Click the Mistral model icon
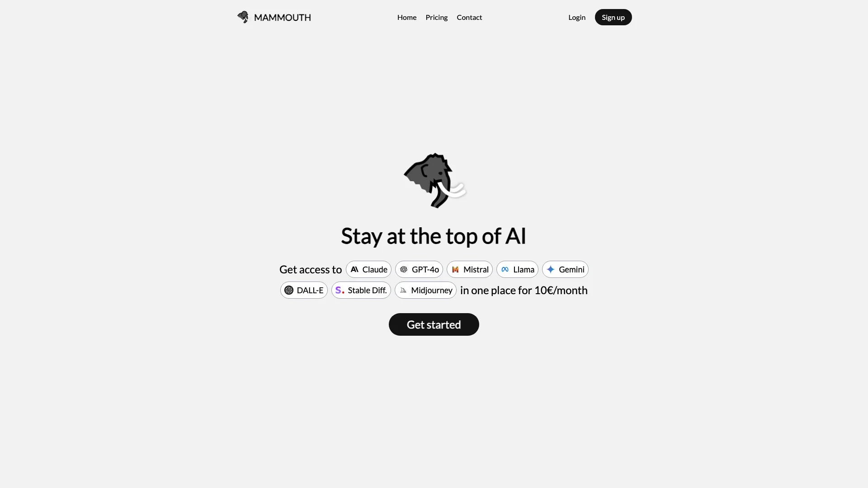Screen dimensions: 868x488 click(455, 269)
